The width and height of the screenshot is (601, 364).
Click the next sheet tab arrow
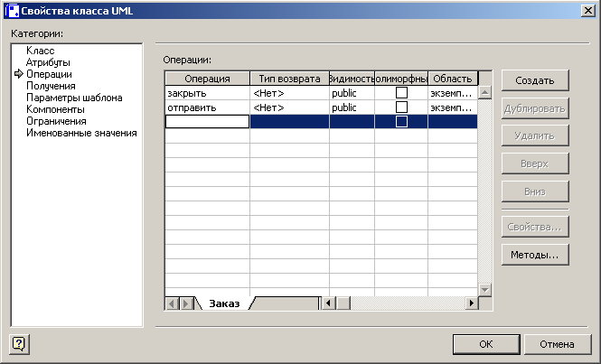(186, 303)
